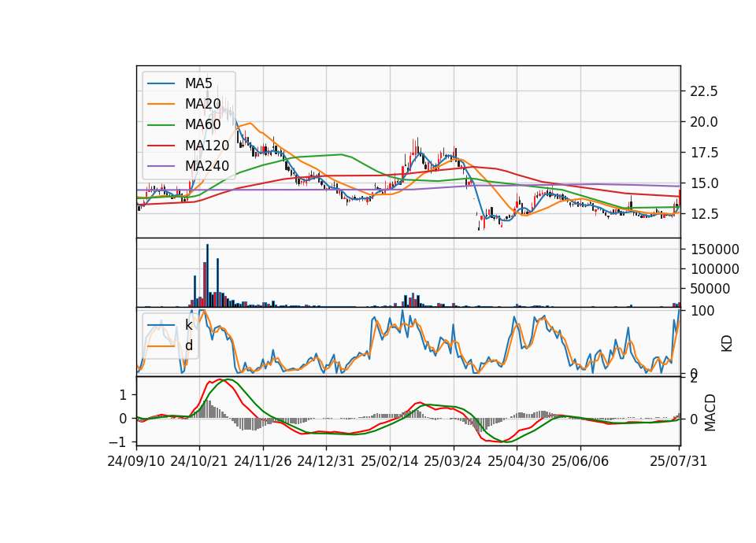Click the 15.0 price axis label

(x=704, y=183)
